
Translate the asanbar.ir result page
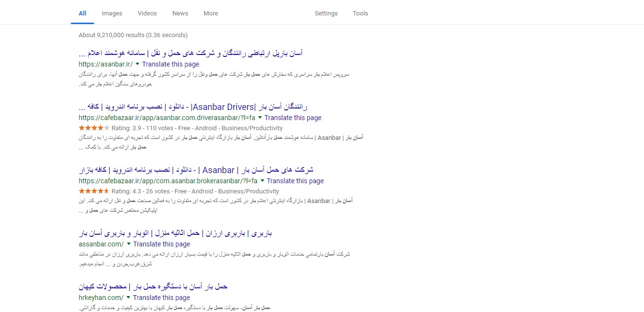click(x=171, y=64)
